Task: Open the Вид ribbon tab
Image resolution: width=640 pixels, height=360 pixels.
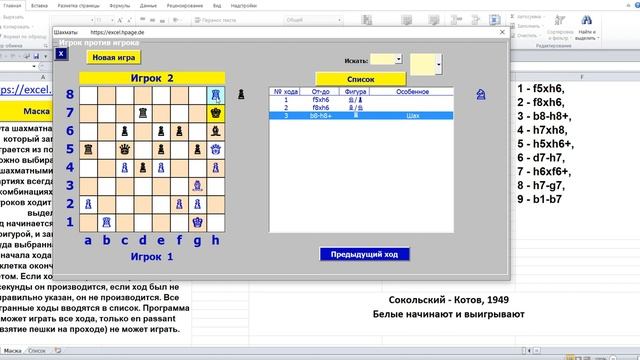Action: tap(217, 6)
